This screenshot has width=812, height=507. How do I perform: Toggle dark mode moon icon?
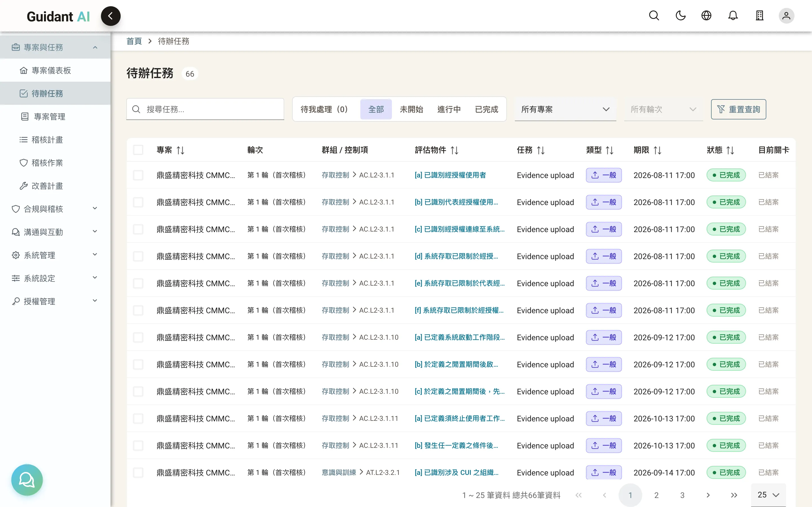coord(680,16)
